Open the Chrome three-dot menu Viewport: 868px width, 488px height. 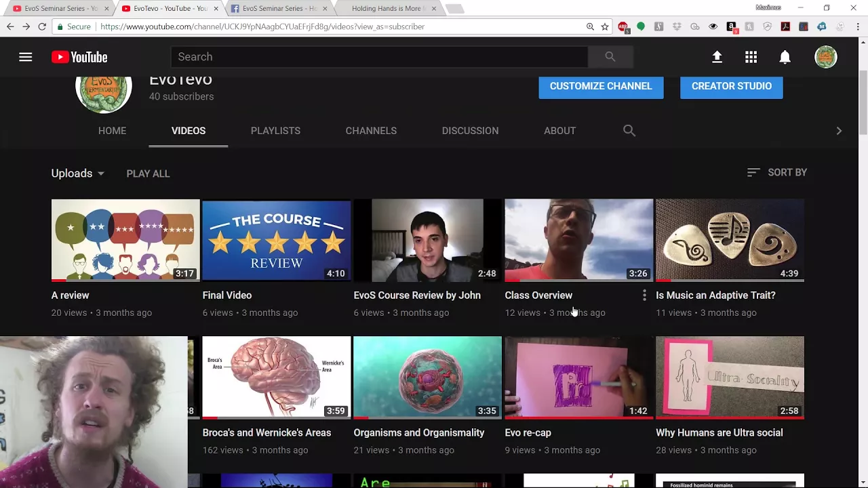coord(858,26)
